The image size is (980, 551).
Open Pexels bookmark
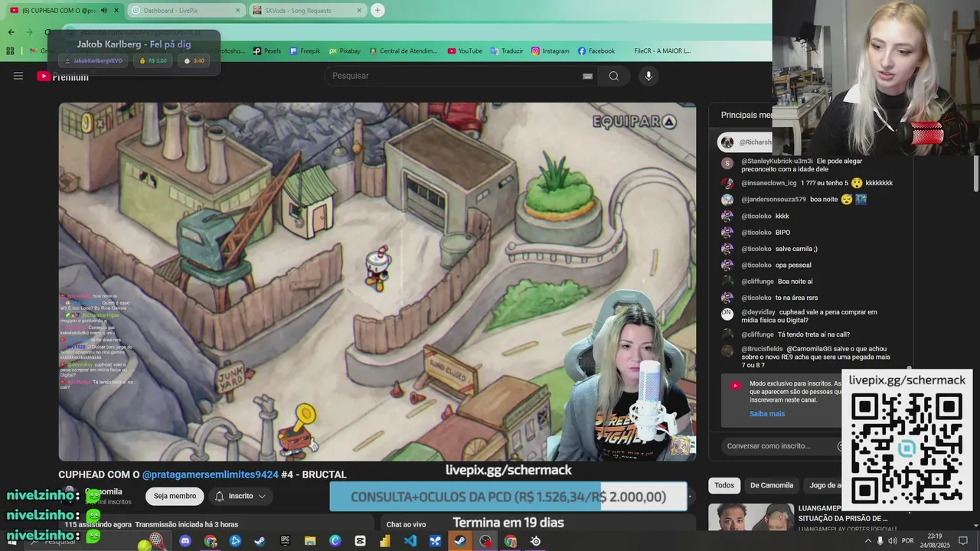click(x=266, y=51)
